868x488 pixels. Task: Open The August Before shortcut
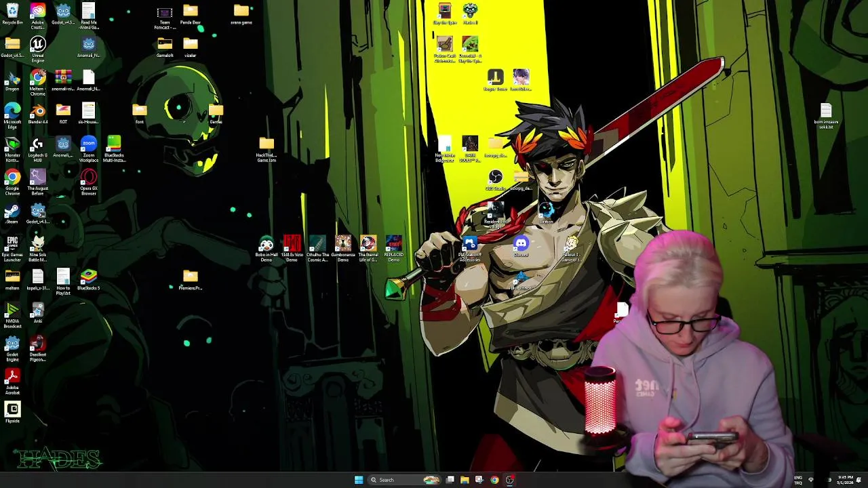[38, 182]
